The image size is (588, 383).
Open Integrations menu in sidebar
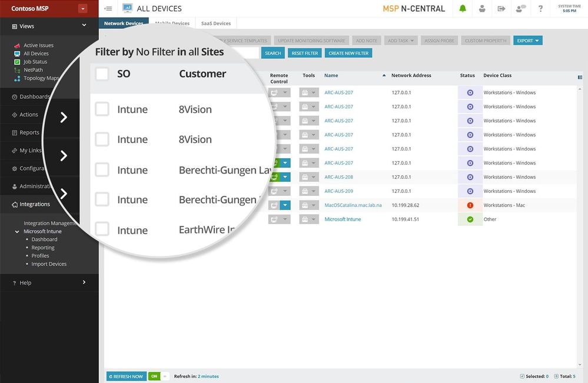point(35,204)
